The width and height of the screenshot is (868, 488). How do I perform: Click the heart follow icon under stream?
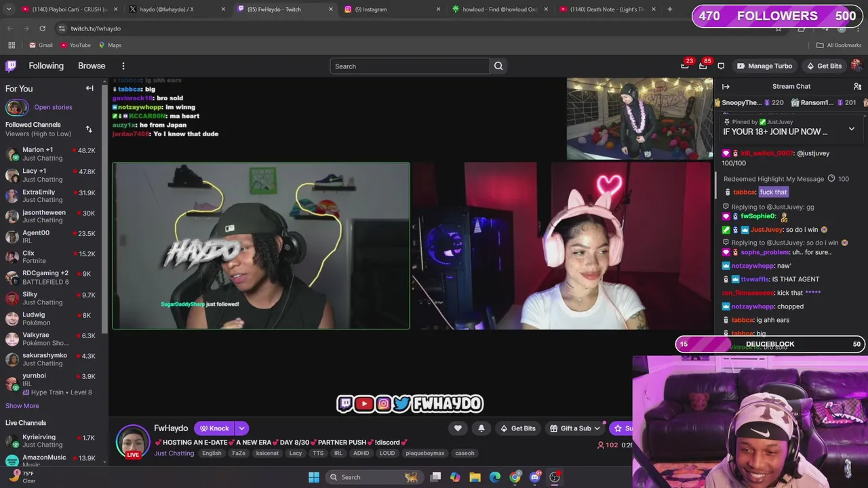(x=458, y=428)
